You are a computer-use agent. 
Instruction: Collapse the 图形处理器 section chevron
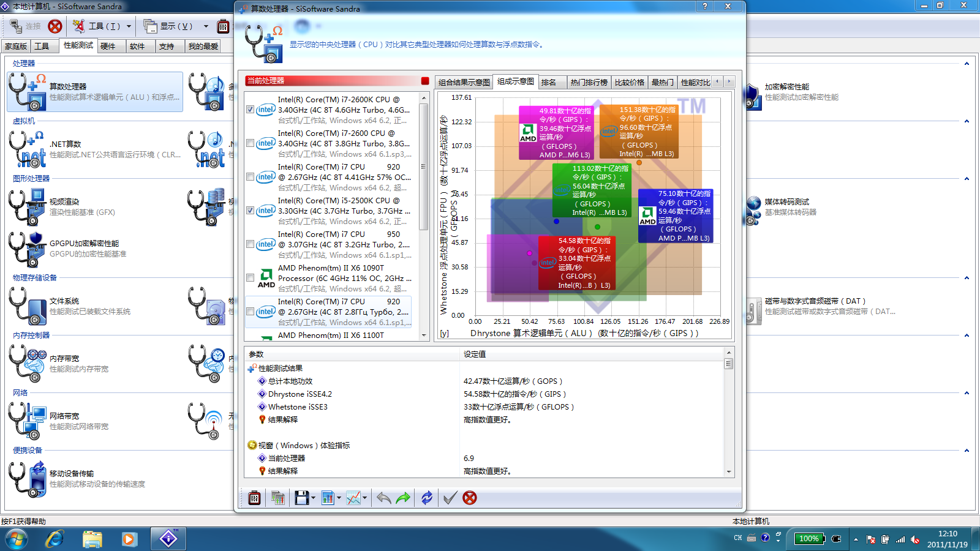tap(967, 179)
